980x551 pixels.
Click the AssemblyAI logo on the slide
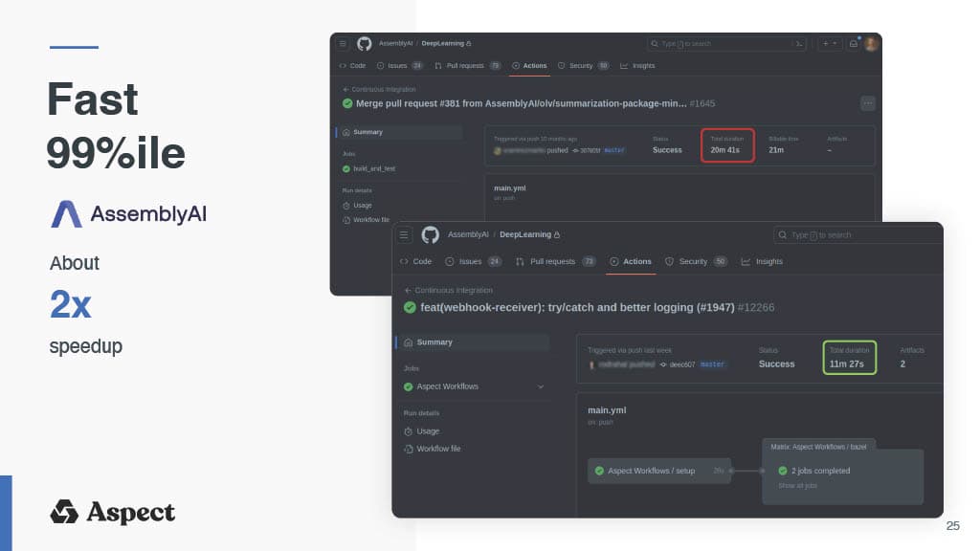128,214
